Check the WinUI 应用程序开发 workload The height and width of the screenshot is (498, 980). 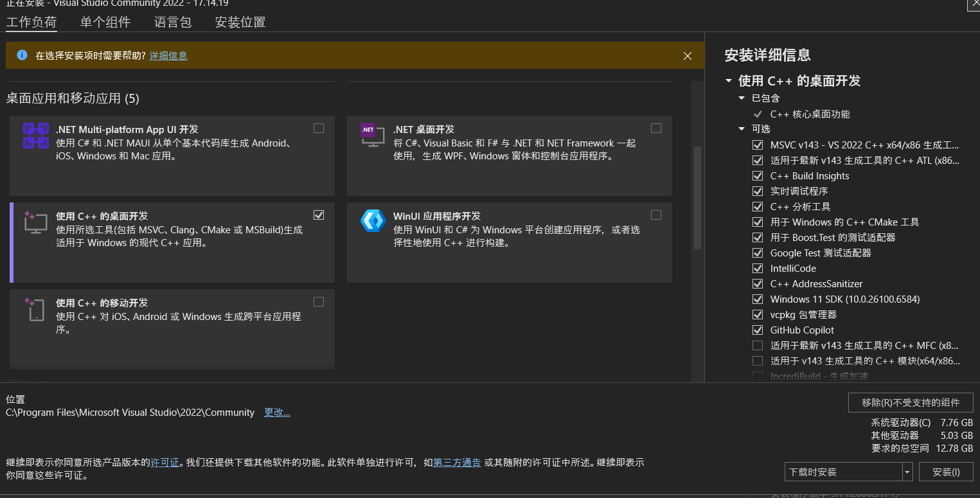[x=656, y=215]
